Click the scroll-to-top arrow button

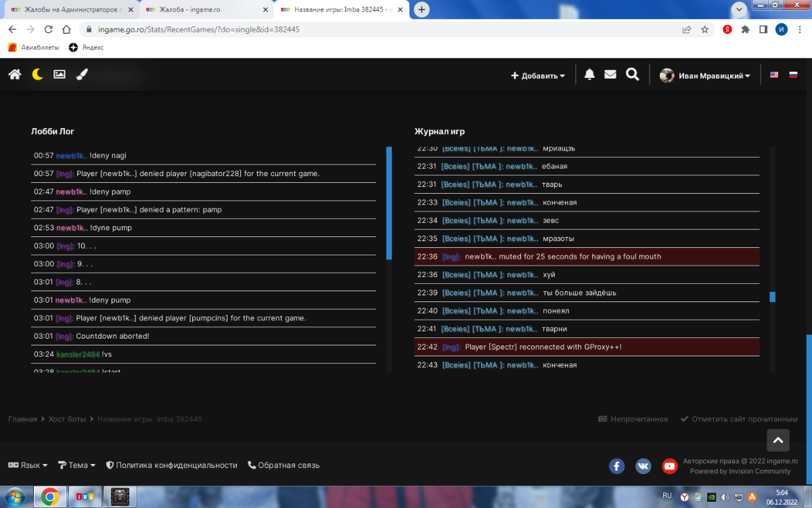pyautogui.click(x=778, y=440)
